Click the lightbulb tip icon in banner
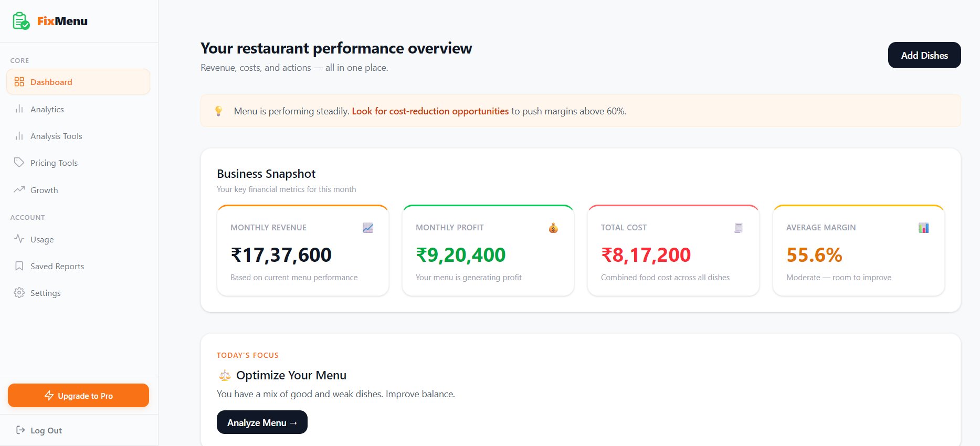This screenshot has width=980, height=446. click(218, 111)
